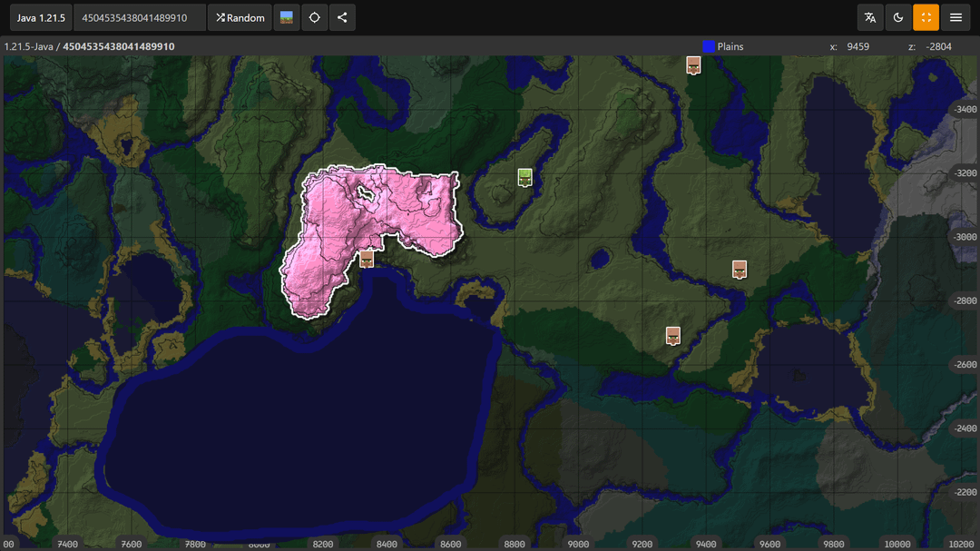Click the grass block dimension icon
This screenshot has height=551, width=980.
tap(287, 17)
